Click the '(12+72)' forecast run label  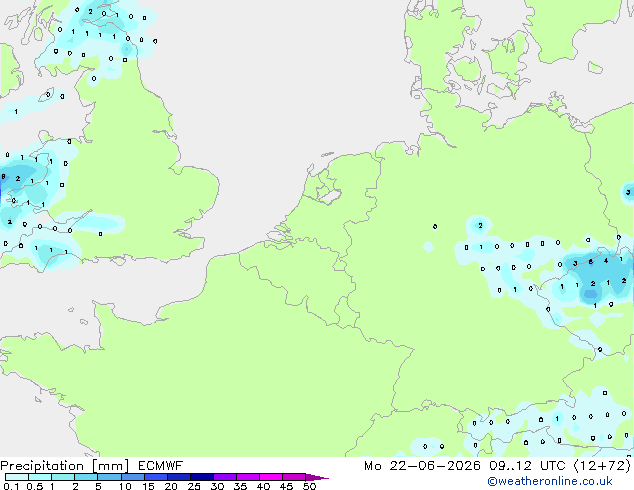(602, 466)
